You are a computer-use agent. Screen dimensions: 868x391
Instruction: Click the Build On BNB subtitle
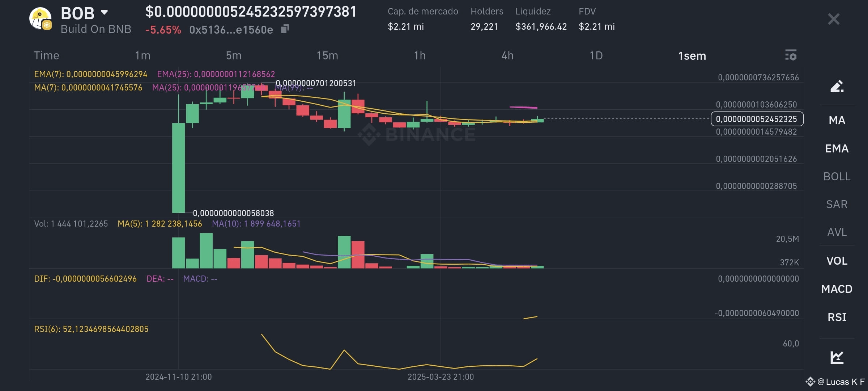point(96,29)
